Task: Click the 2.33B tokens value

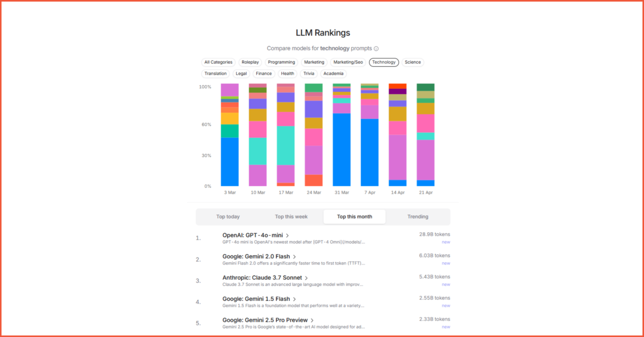Action: [x=435, y=319]
